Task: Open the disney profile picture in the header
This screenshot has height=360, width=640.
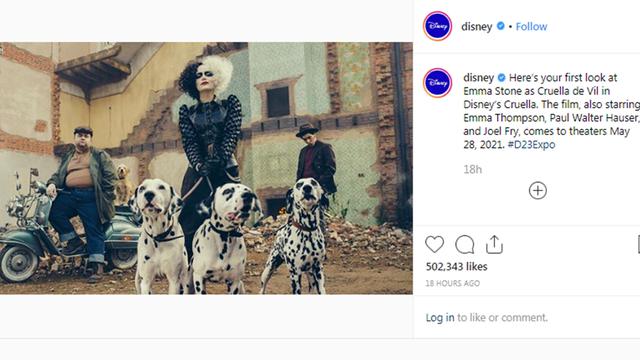Action: tap(437, 26)
